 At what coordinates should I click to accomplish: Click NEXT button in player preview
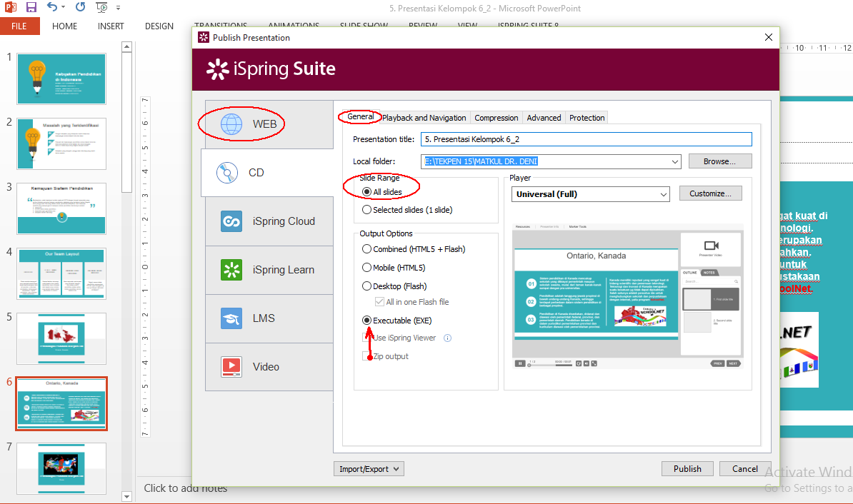[x=733, y=363]
